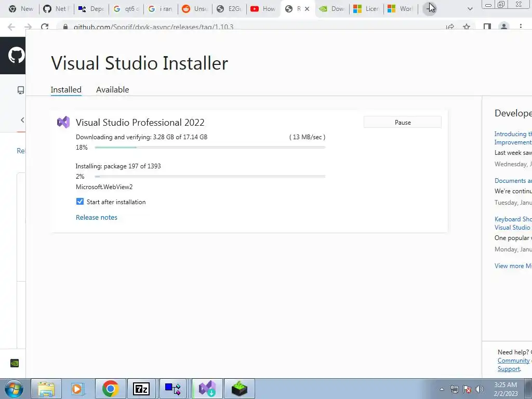Image resolution: width=532 pixels, height=399 pixels.
Task: Click the back chevron on the GitHub page
Action: click(22, 120)
